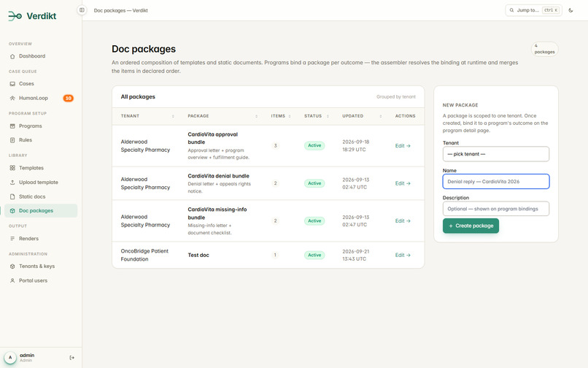Click the admin avatar circle
This screenshot has width=588, height=368.
click(10, 358)
